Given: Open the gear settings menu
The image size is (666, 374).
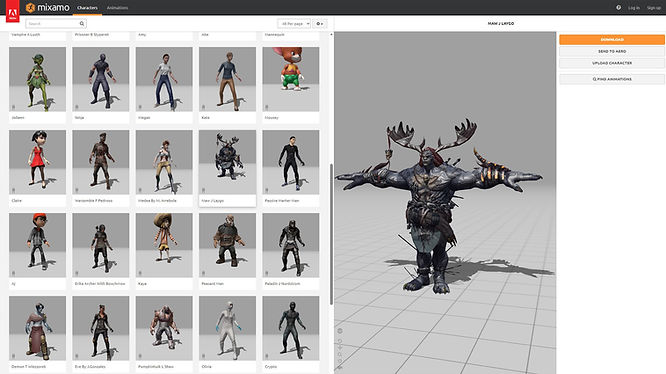Looking at the screenshot, I should coord(320,24).
